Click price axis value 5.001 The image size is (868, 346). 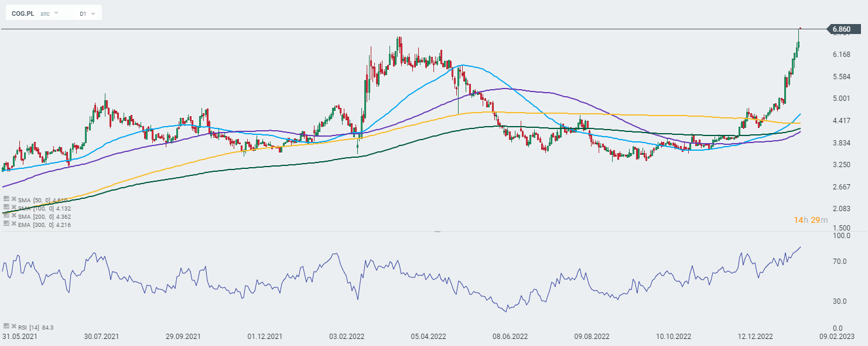click(x=841, y=99)
